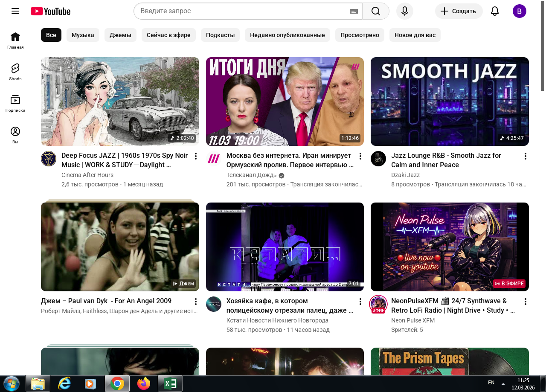The width and height of the screenshot is (546, 392).
Task: Go to the YouTube logo home
Action: [50, 11]
